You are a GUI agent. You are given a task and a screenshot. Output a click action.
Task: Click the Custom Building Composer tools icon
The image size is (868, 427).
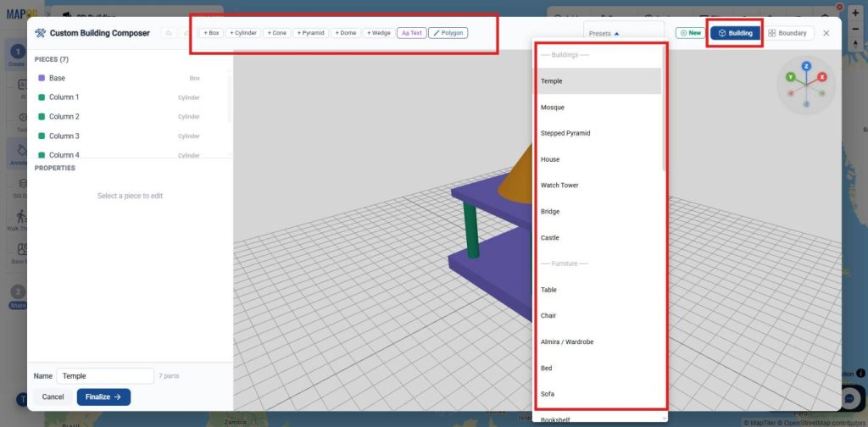tap(41, 33)
